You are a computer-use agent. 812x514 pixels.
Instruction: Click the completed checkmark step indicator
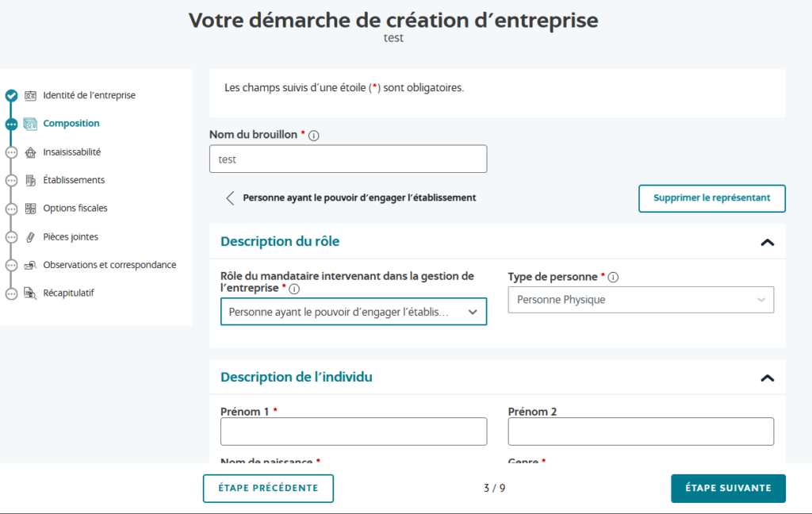click(11, 95)
